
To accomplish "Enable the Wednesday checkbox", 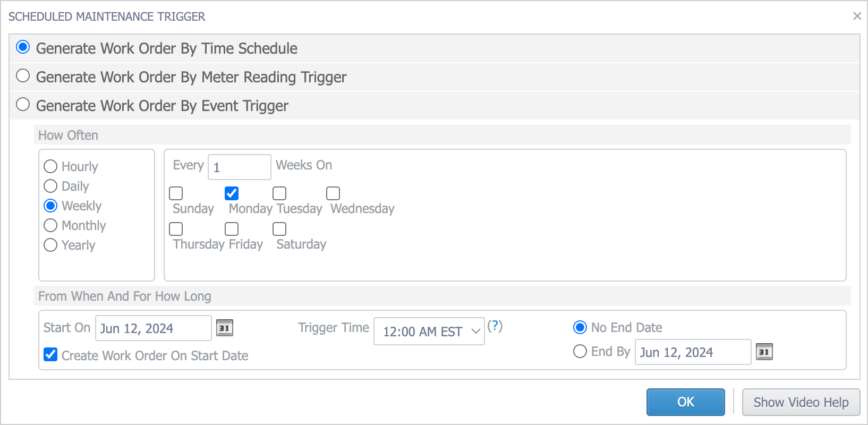I will [333, 193].
